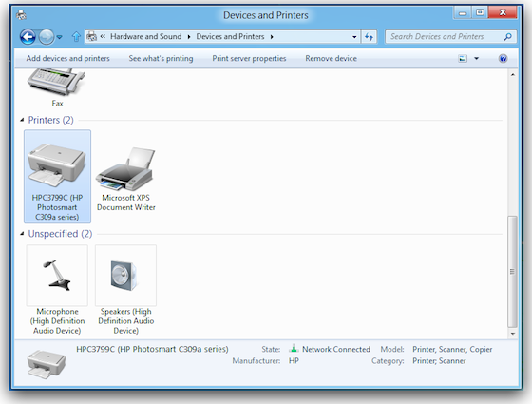
Task: Open Help with the question mark icon
Action: tap(503, 58)
